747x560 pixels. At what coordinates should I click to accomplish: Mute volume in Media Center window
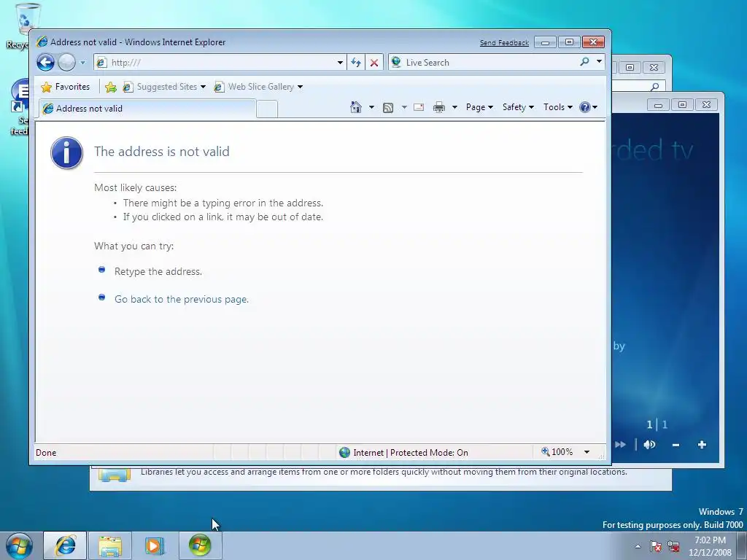(x=649, y=445)
